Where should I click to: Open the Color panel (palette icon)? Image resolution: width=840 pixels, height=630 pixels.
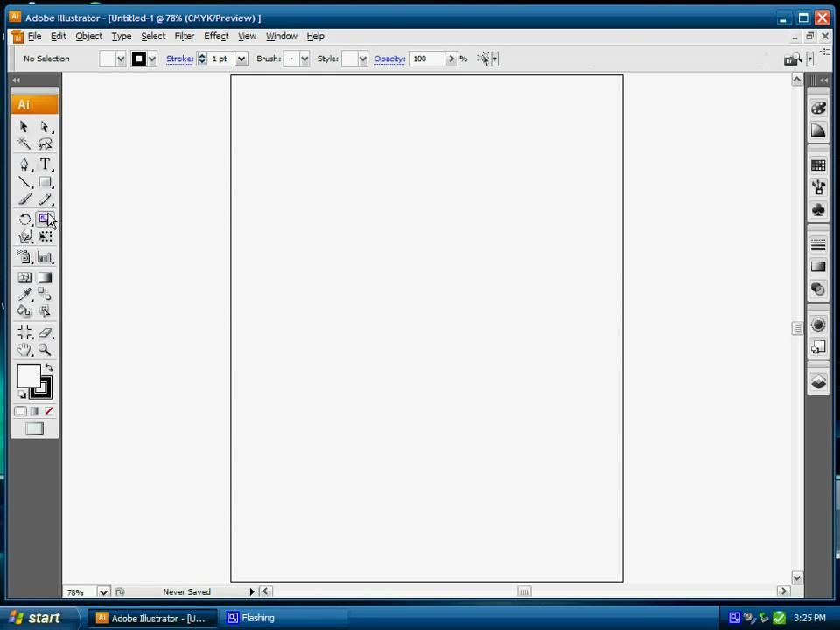(818, 107)
